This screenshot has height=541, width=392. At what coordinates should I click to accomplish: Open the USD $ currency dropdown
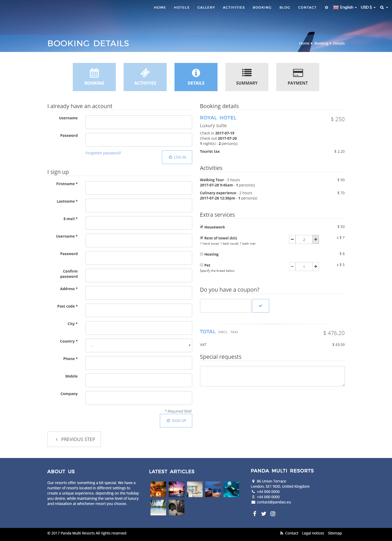368,7
